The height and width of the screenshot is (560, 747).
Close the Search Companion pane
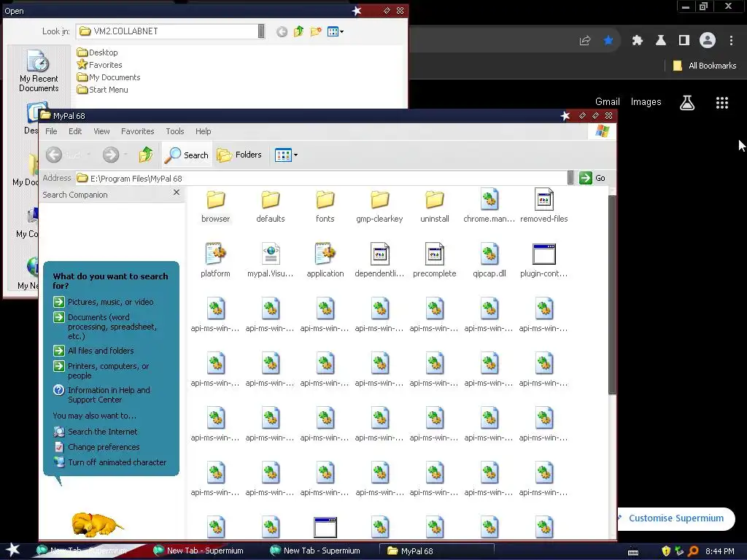click(177, 192)
